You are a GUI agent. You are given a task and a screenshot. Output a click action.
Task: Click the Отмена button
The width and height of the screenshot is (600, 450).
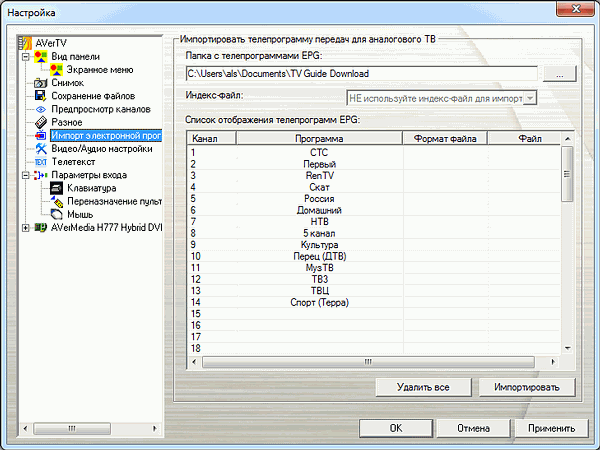pyautogui.click(x=473, y=428)
